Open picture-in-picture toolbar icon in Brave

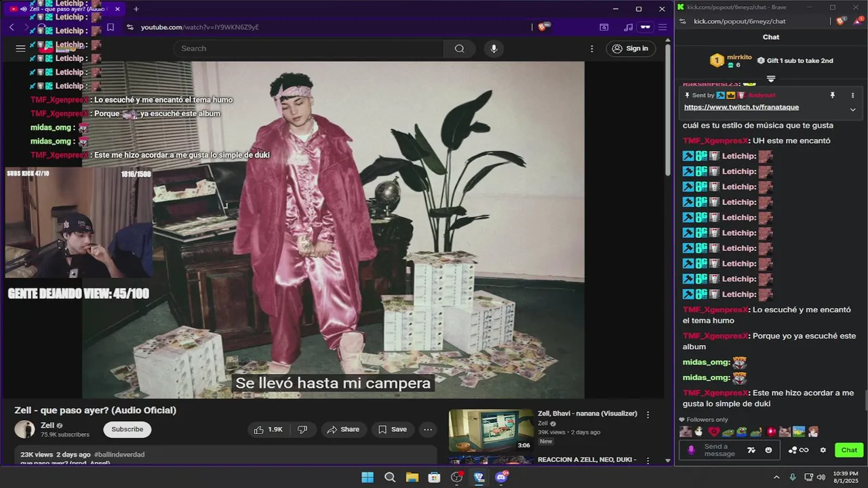click(x=604, y=27)
